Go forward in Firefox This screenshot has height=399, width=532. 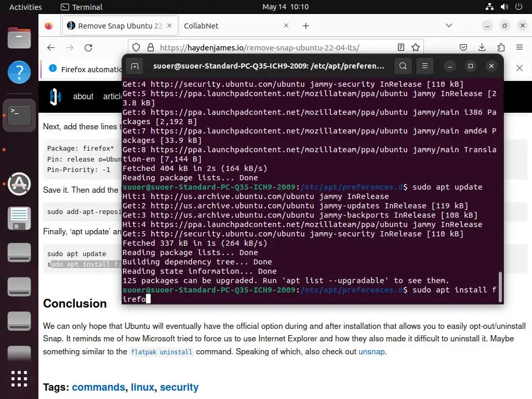point(70,47)
